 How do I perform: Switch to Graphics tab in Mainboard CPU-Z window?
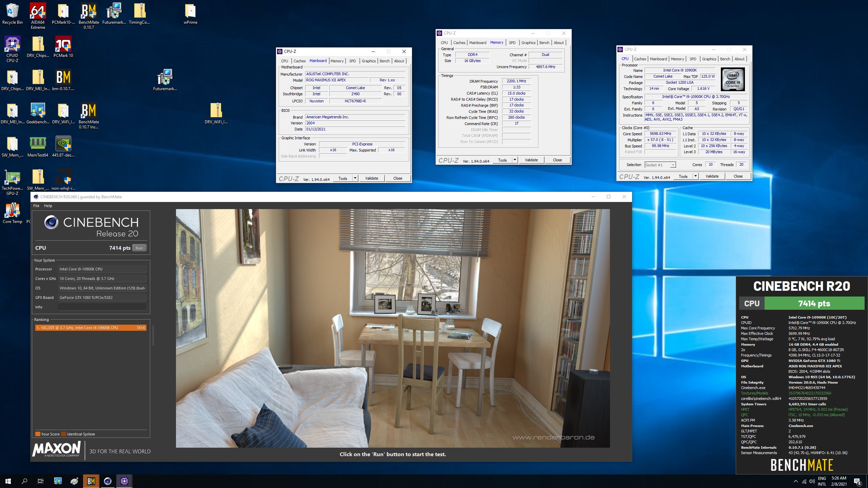coord(369,61)
